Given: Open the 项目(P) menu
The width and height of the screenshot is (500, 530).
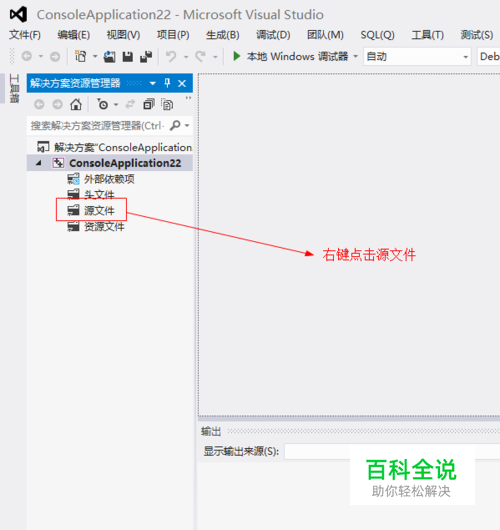Looking at the screenshot, I should (173, 35).
